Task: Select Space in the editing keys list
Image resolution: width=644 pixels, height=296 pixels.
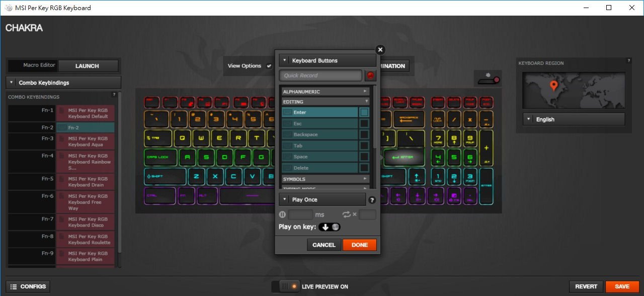Action: tap(319, 157)
